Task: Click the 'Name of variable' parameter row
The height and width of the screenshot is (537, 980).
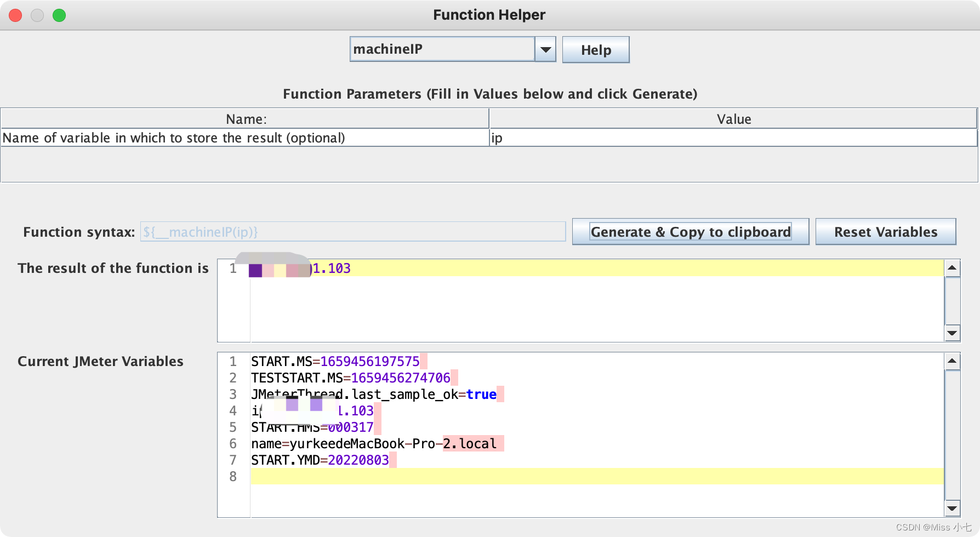Action: 244,138
